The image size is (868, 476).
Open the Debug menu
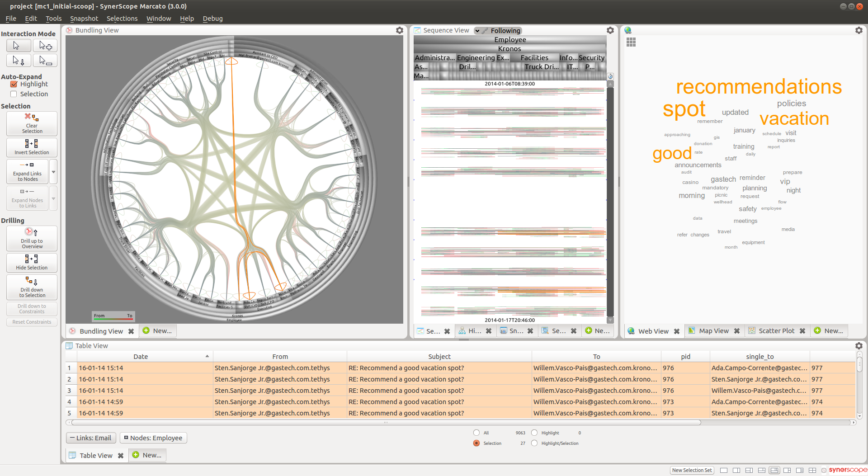pos(212,19)
